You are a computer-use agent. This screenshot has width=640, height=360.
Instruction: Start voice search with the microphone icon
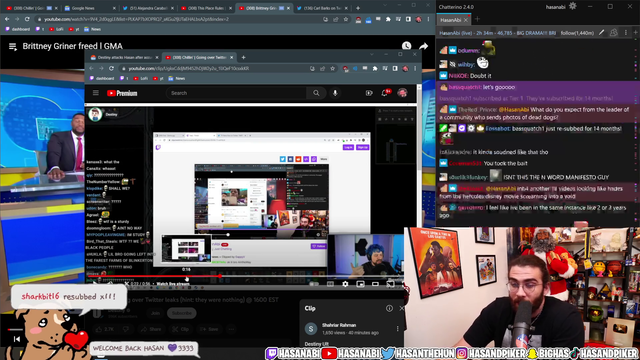click(335, 93)
